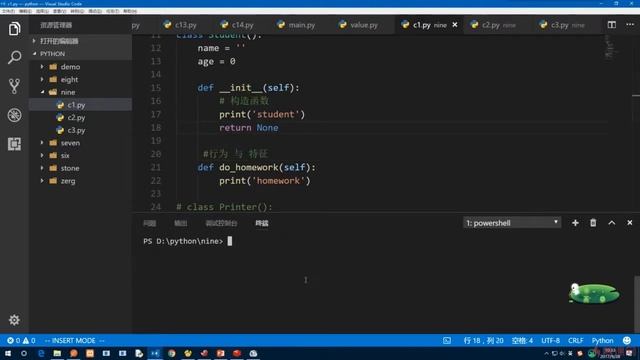Click the Visual Studio Code taskbar icon
The height and width of the screenshot is (360, 640).
tap(155, 353)
